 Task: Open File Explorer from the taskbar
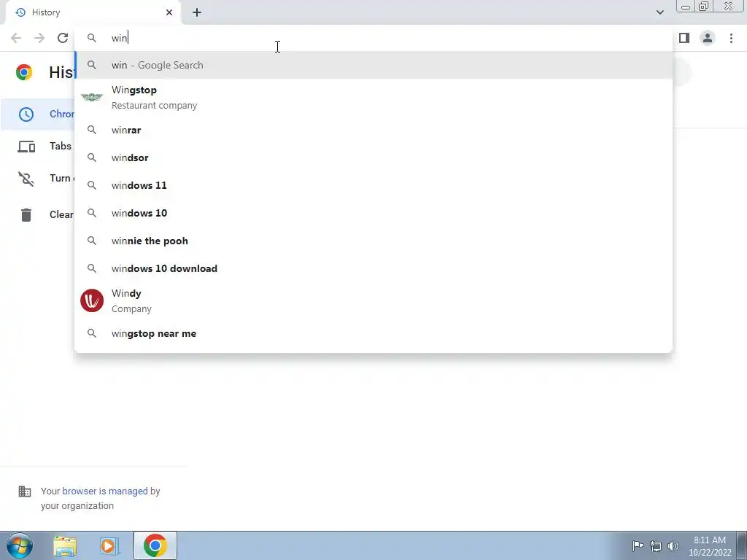[65, 546]
